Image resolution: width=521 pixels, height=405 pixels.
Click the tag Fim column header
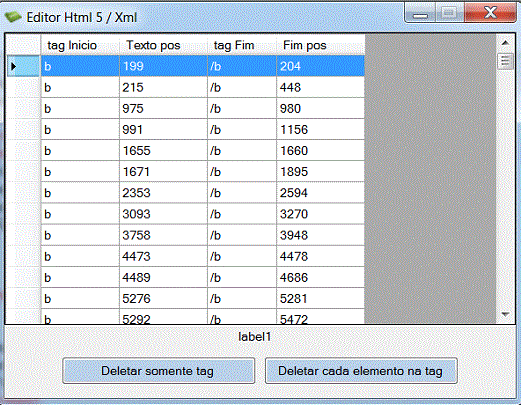pyautogui.click(x=242, y=45)
